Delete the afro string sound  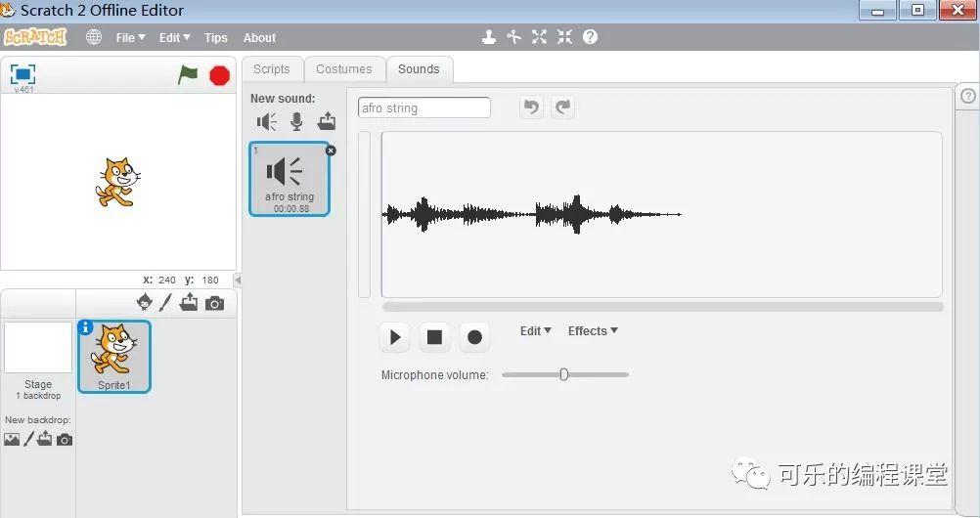(x=331, y=151)
